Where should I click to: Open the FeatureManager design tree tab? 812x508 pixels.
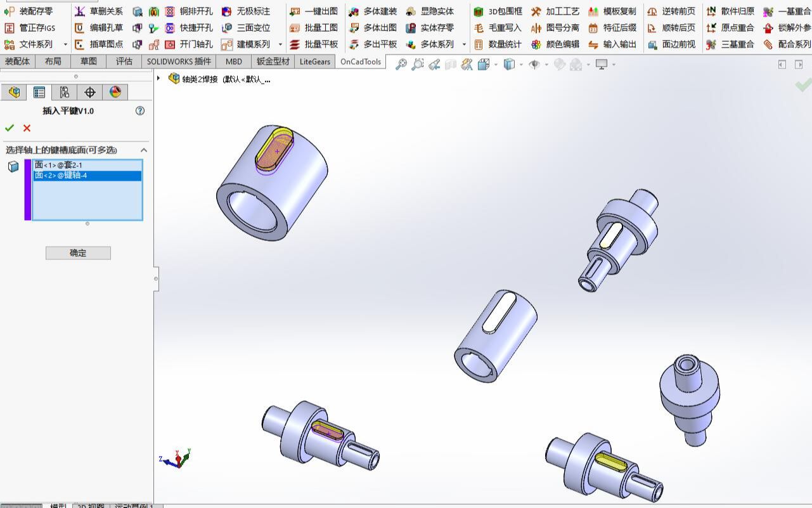click(13, 92)
